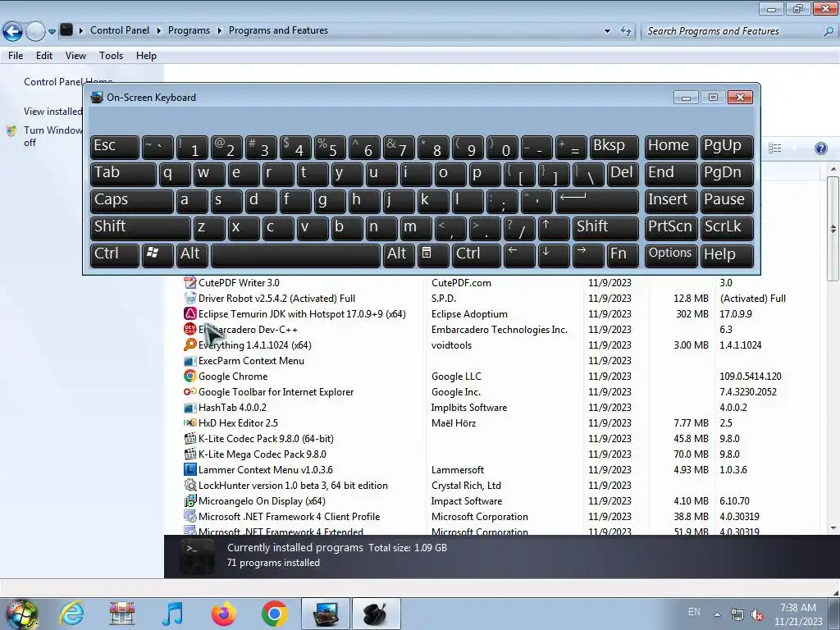Select the 'Embarcadero Technologies Inc.' publisher cell
Image resolution: width=840 pixels, height=630 pixels.
click(500, 330)
